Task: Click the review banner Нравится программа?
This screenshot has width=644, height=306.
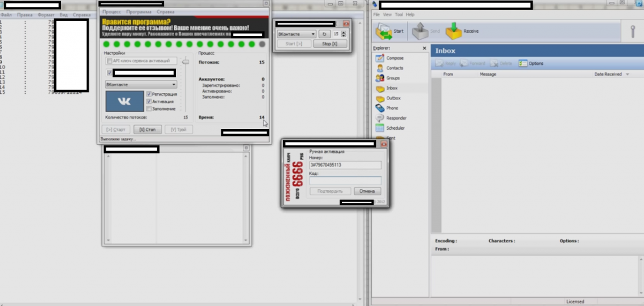Action: pos(183,28)
